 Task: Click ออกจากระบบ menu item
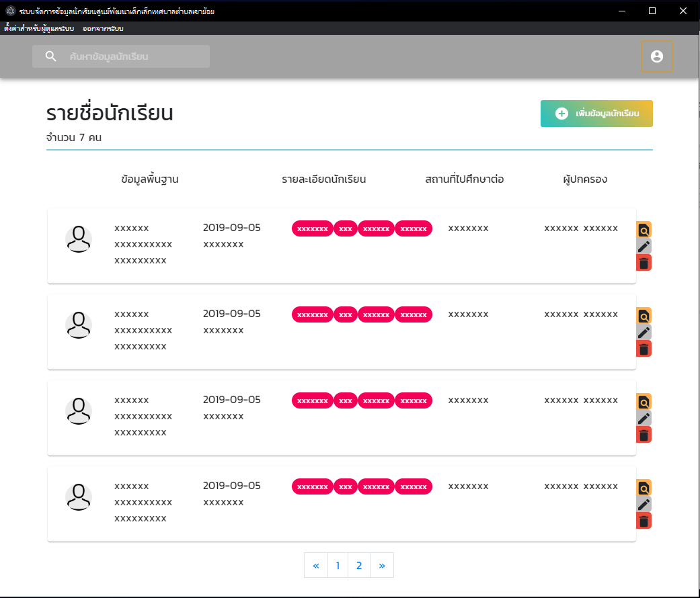click(x=103, y=29)
